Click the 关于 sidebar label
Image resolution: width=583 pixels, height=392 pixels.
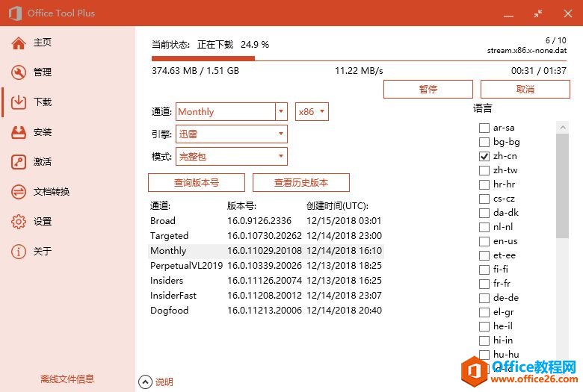43,251
